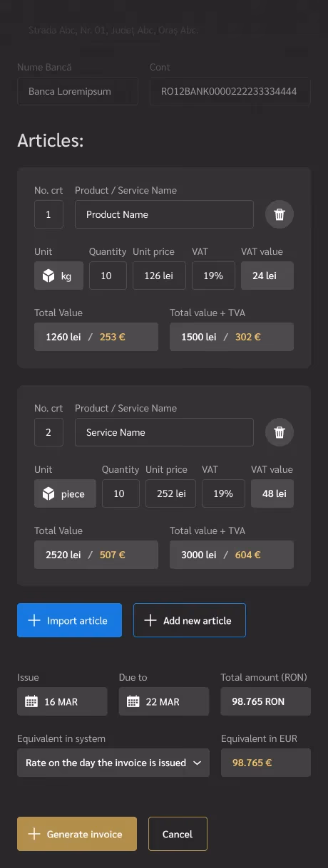The image size is (328, 868).
Task: Click plus icon on Import article button
Action: (x=34, y=621)
